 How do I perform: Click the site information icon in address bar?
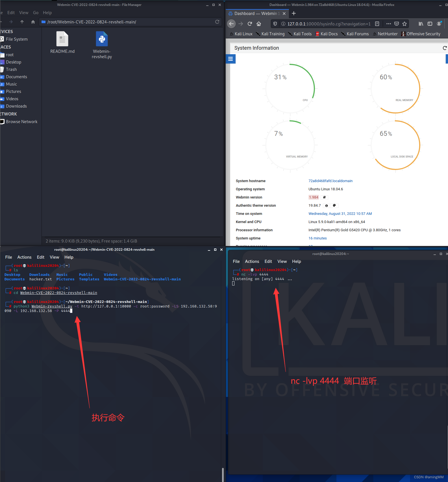pyautogui.click(x=283, y=24)
